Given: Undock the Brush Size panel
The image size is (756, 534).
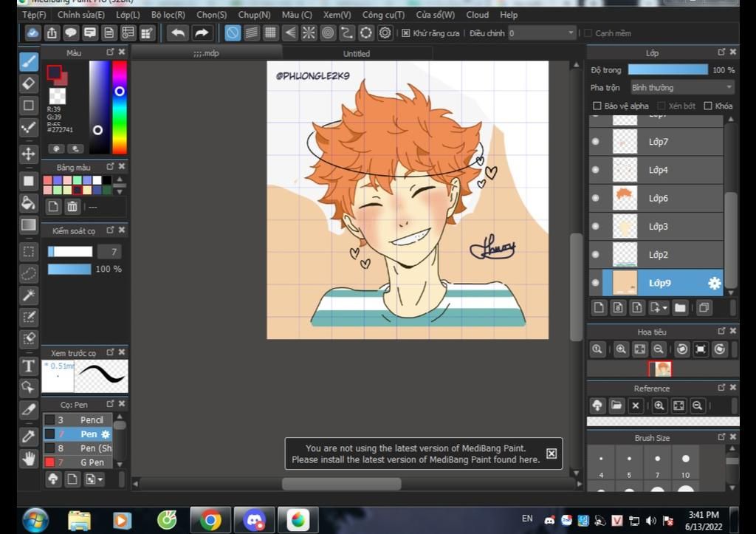Looking at the screenshot, I should pos(721,437).
